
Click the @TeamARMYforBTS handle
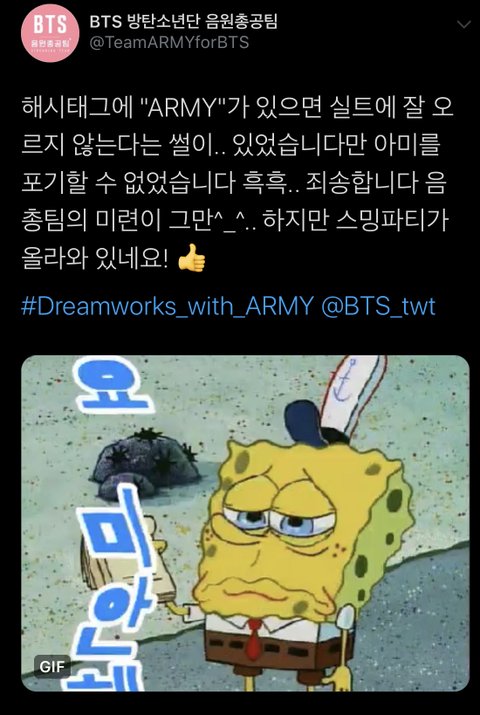[x=168, y=42]
